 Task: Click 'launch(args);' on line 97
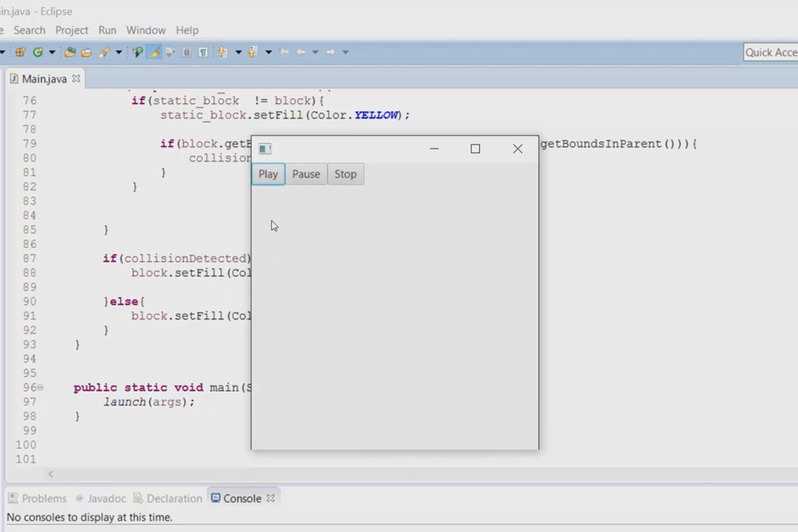click(149, 402)
